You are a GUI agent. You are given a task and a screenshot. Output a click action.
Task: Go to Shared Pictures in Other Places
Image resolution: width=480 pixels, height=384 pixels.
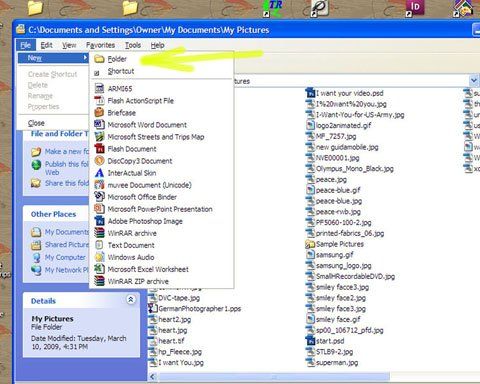[x=60, y=245]
